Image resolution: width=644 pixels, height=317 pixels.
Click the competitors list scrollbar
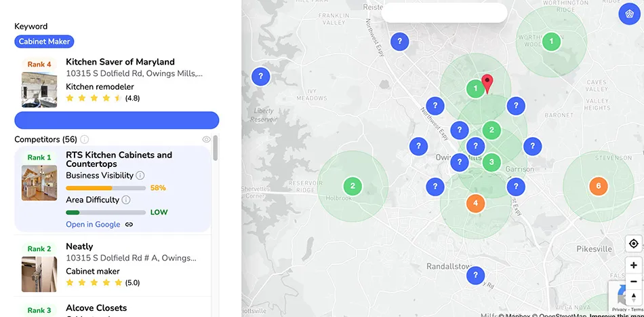(216, 149)
